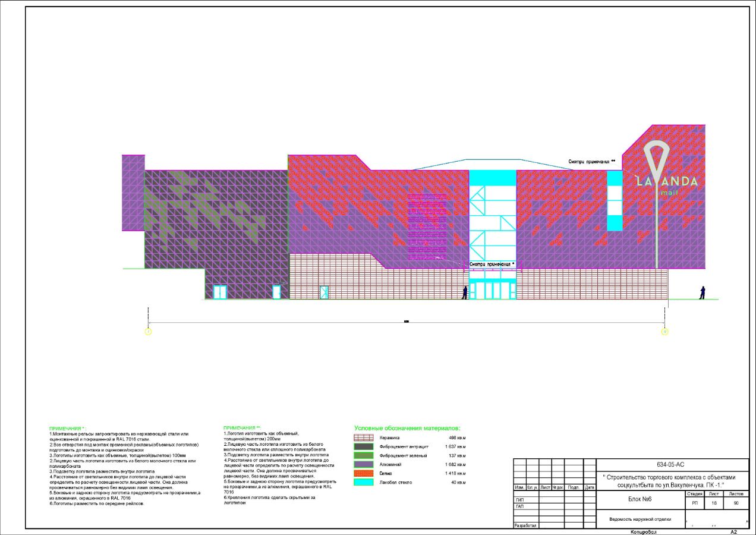The image size is (756, 535).
Task: Click the 'Смотри примечания **' callout label
Action: [591, 162]
